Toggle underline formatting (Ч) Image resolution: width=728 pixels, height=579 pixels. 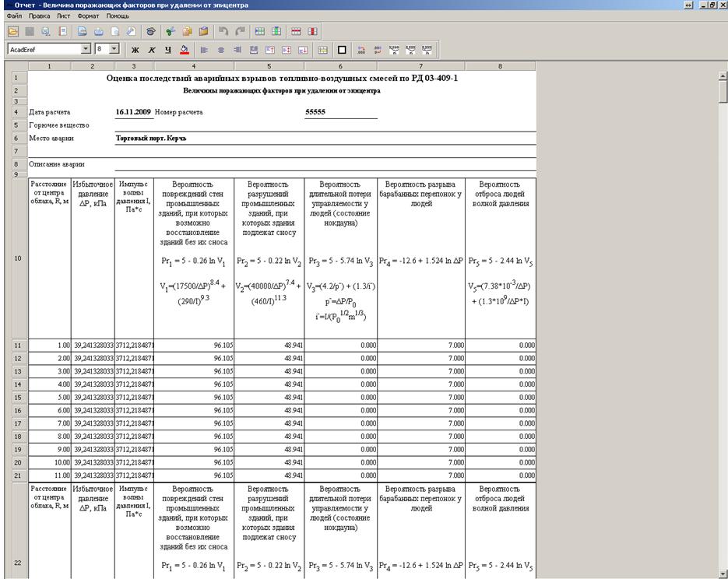167,50
